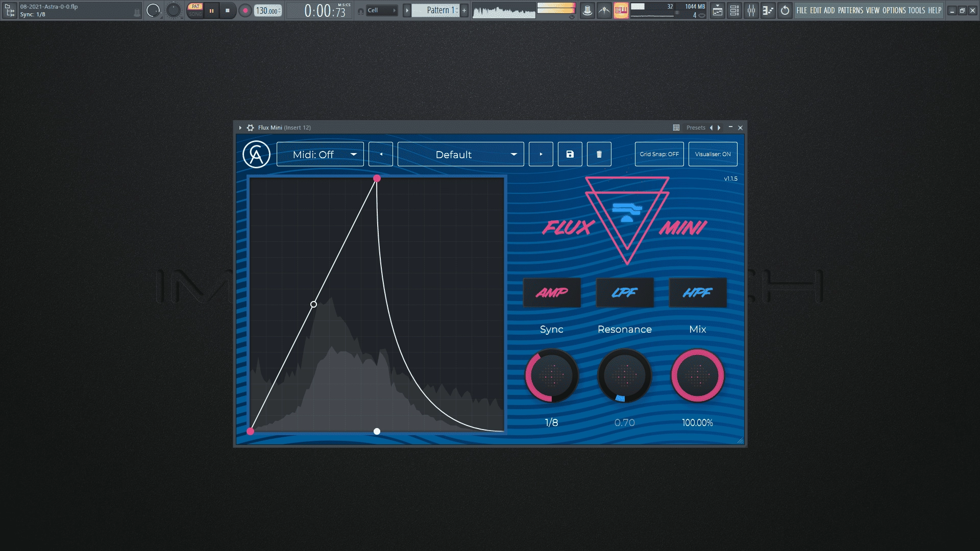Click the arrow left of Pattern 1

(x=407, y=10)
